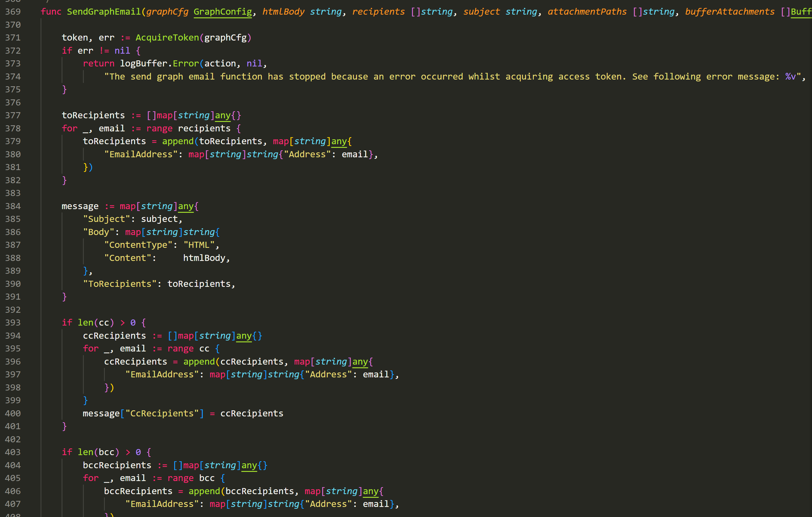Place cursor on line number 371
The height and width of the screenshot is (517, 812).
click(13, 37)
